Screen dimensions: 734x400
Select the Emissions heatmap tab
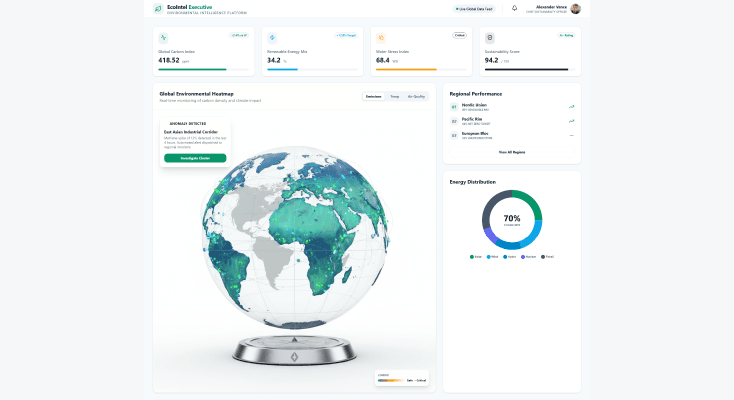(x=374, y=96)
